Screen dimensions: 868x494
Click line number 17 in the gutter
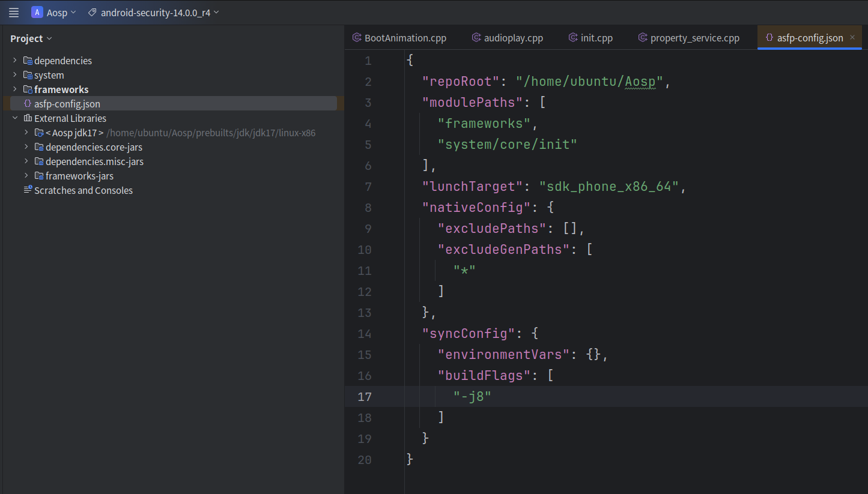tap(365, 396)
